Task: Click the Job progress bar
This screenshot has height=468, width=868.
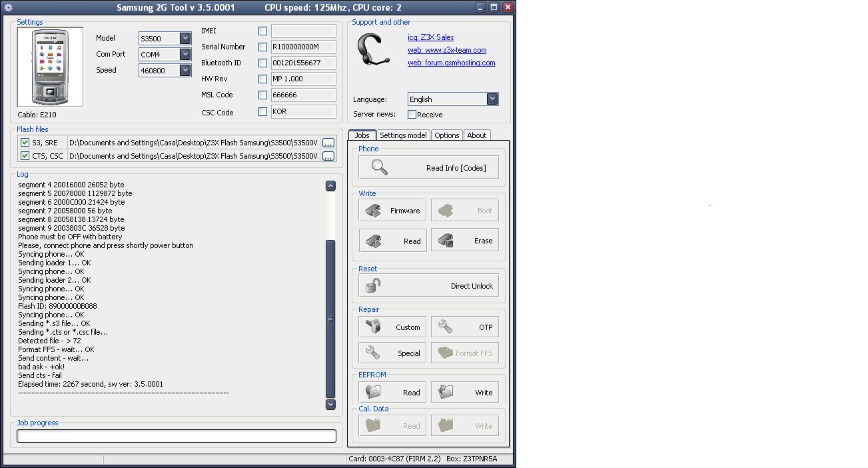Action: pos(177,436)
